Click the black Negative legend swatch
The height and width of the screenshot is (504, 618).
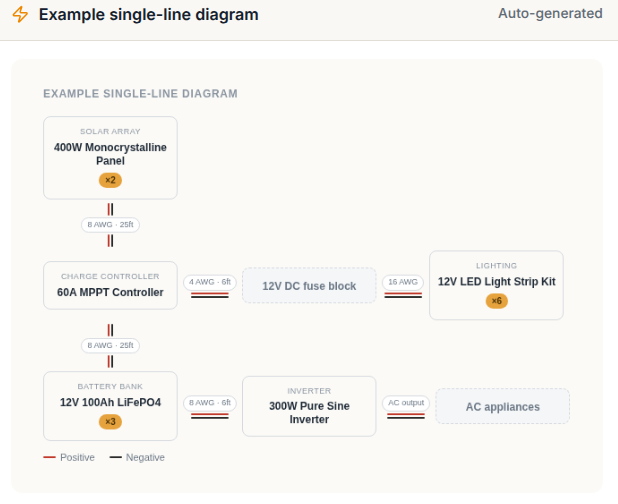tap(115, 457)
